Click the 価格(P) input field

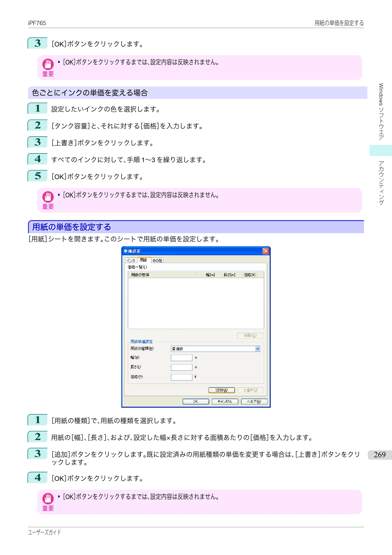(x=181, y=377)
